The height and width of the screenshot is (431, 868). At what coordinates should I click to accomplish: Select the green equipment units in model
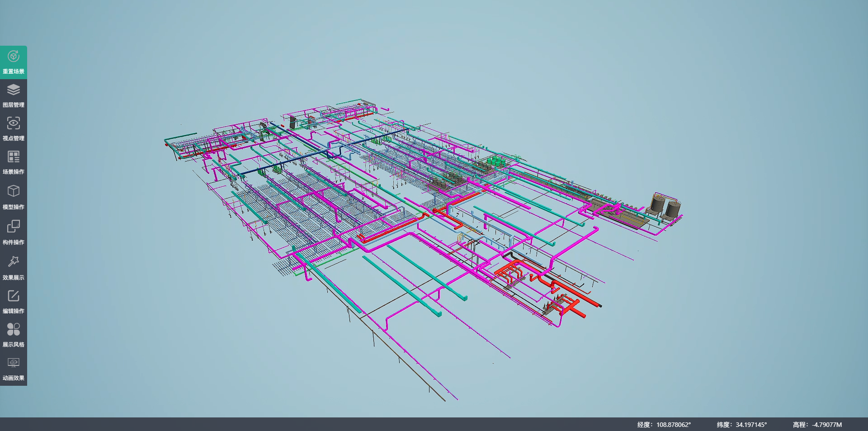tap(496, 161)
